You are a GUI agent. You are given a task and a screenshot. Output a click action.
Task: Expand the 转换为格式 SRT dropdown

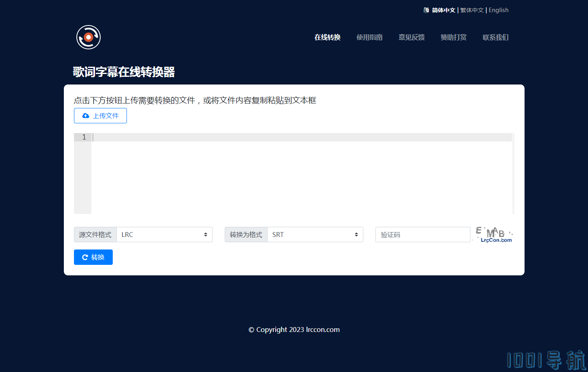click(x=315, y=235)
